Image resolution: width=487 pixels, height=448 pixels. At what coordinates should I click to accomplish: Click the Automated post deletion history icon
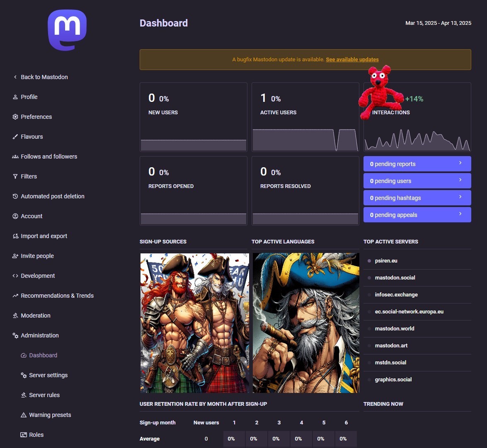[15, 196]
